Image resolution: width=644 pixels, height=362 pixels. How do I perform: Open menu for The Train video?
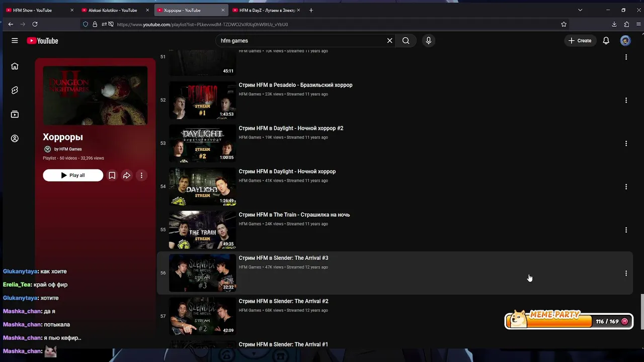(x=626, y=230)
